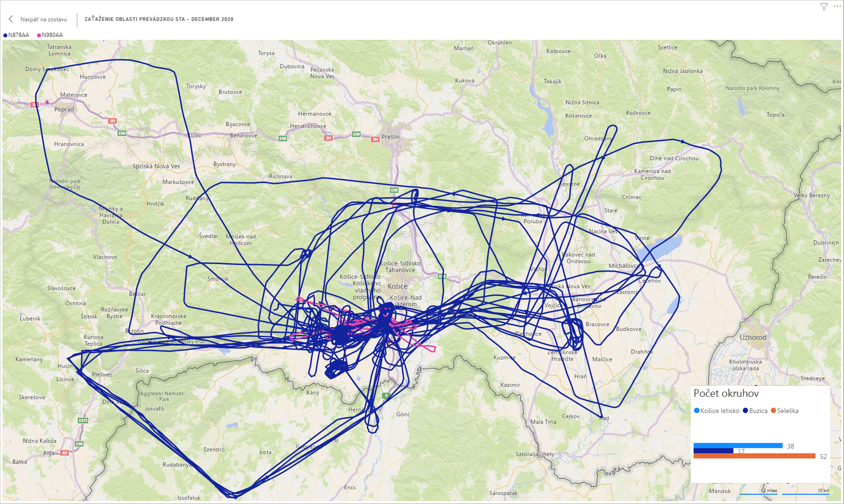
Task: Click the R2 road shield near Figa
Action: tap(65, 453)
